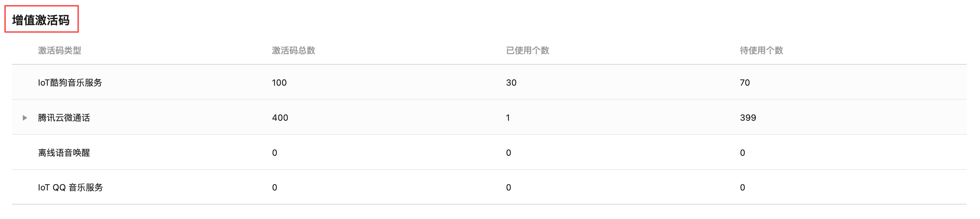980x219 pixels.
Task: Click the 增值激活码 section title
Action: 41,20
